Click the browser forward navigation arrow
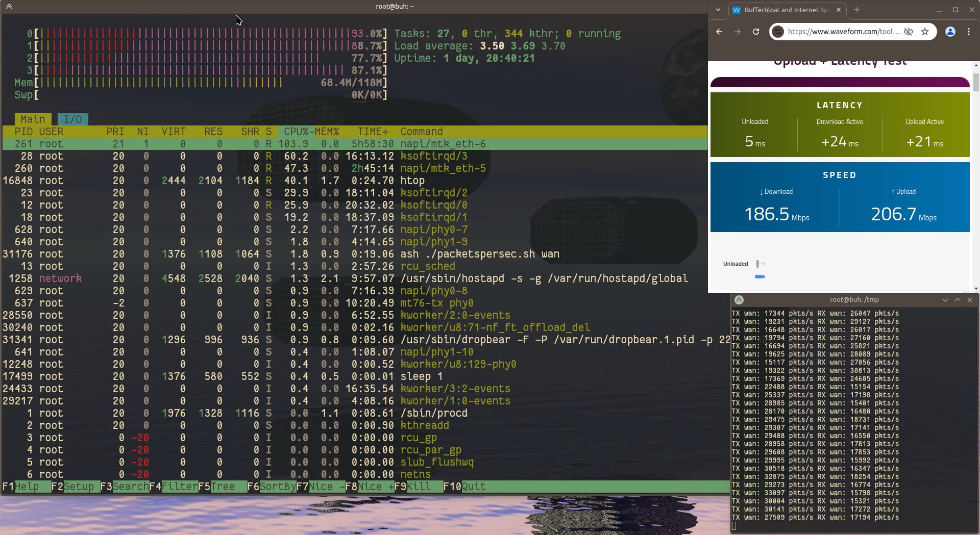Screen dimensions: 980x535 click(738, 32)
